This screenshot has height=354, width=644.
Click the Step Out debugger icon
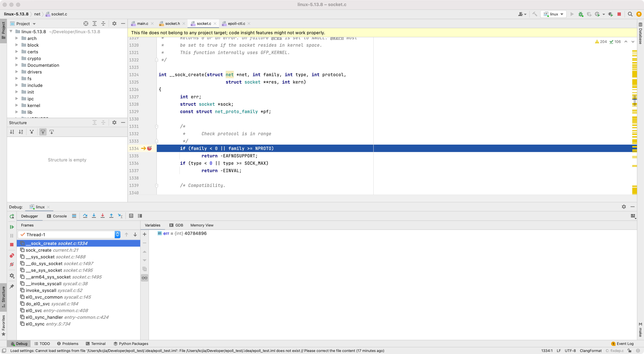(111, 216)
